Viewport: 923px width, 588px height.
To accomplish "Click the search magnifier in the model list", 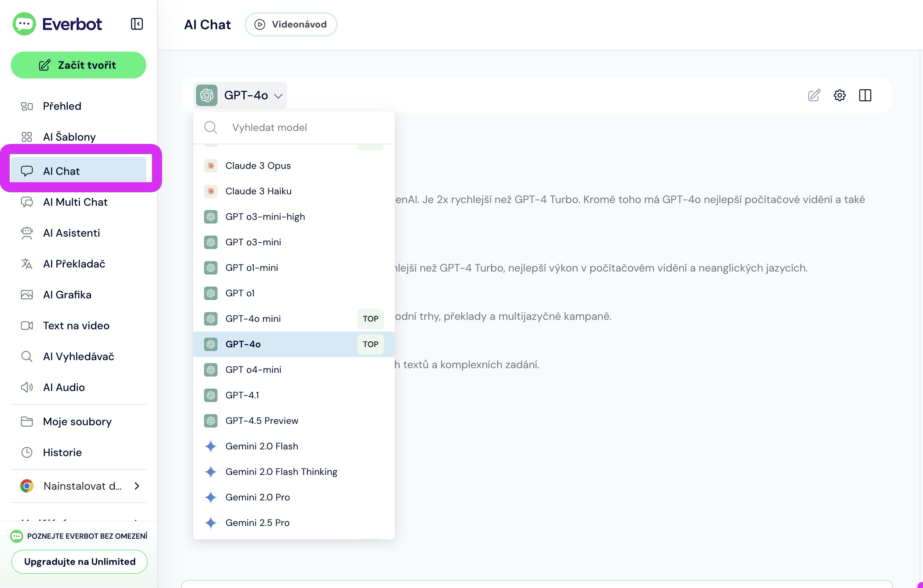I will pyautogui.click(x=210, y=127).
